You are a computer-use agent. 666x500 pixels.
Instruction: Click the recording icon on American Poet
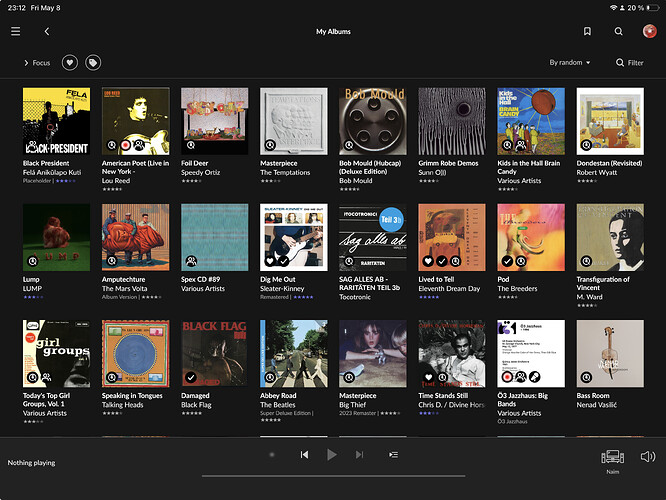pos(125,145)
